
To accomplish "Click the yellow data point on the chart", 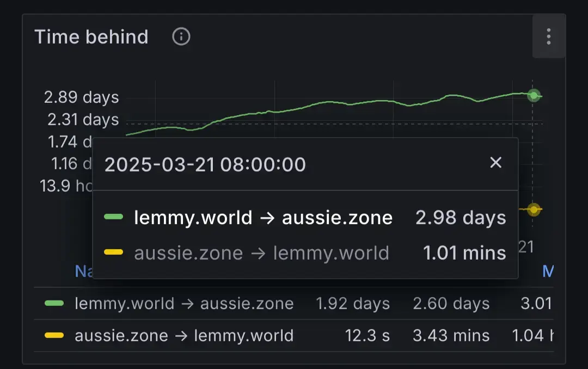I will pos(534,210).
